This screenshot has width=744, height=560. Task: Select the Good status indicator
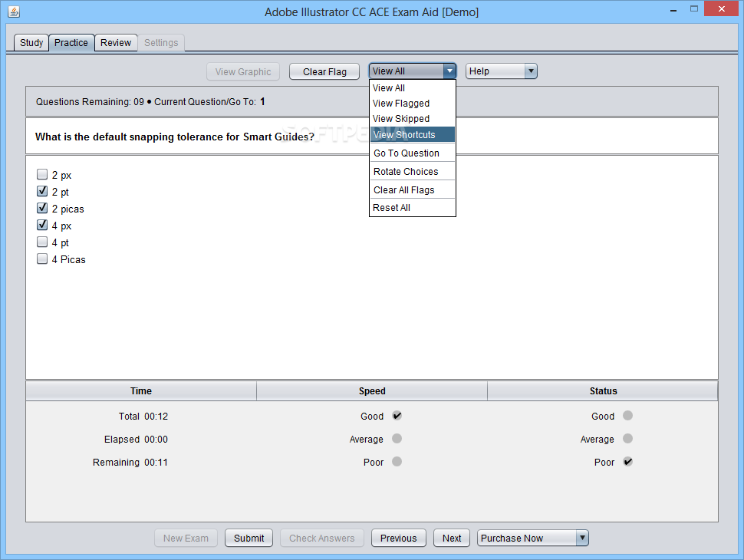[x=627, y=416]
